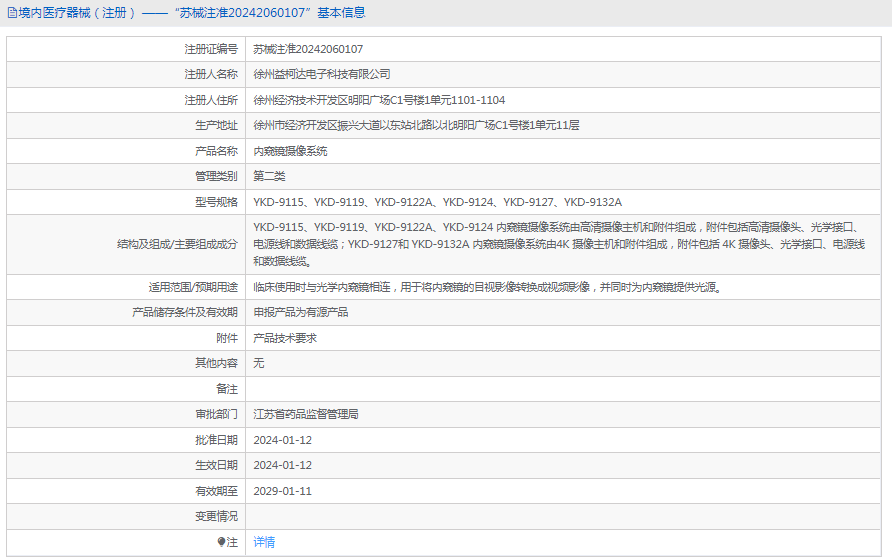Select product name 内窥镜摄像系统
892x560 pixels.
click(x=290, y=151)
